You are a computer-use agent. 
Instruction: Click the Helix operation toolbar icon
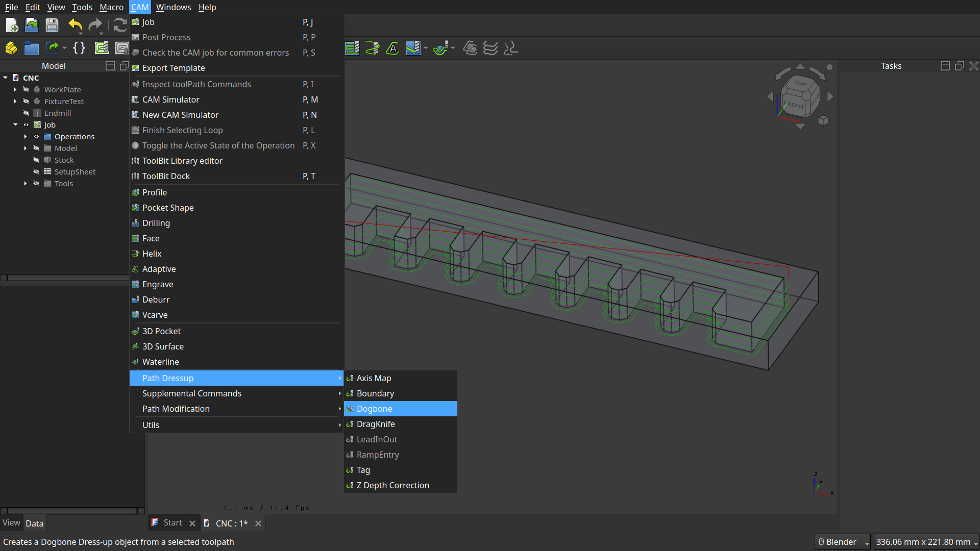click(373, 48)
